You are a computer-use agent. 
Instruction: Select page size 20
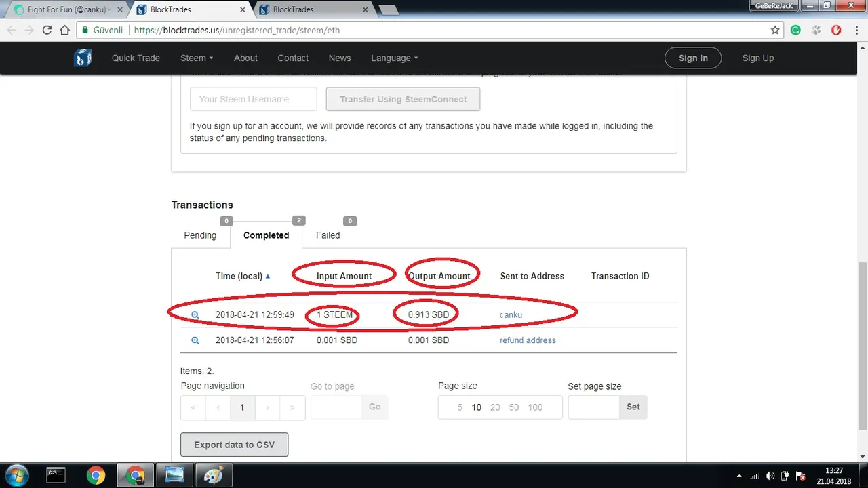[495, 407]
